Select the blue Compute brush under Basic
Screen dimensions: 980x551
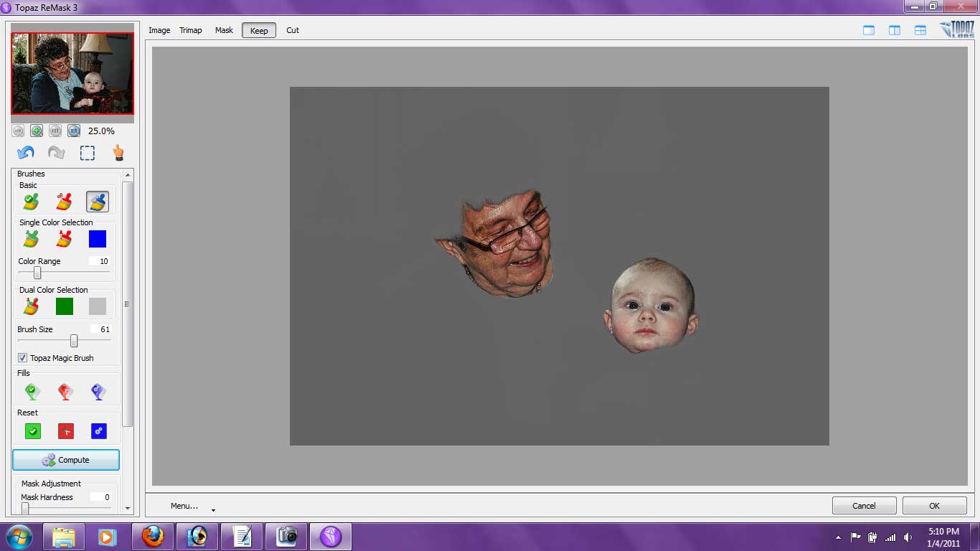coord(98,202)
